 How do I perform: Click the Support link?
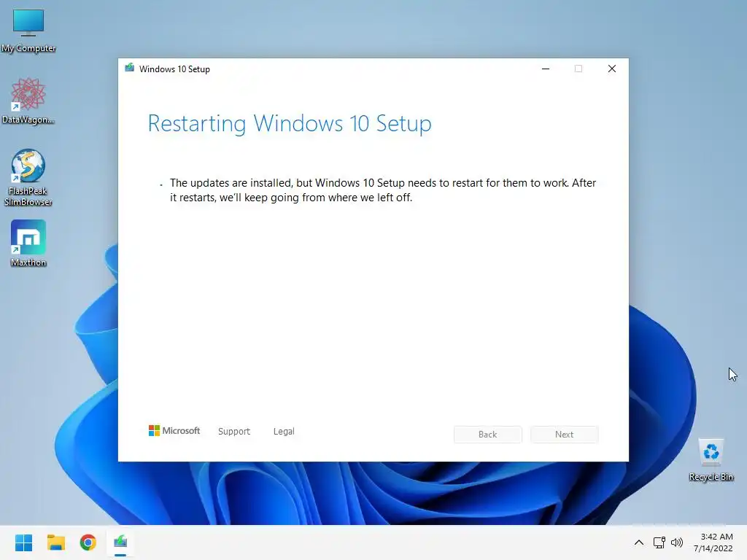(x=234, y=432)
